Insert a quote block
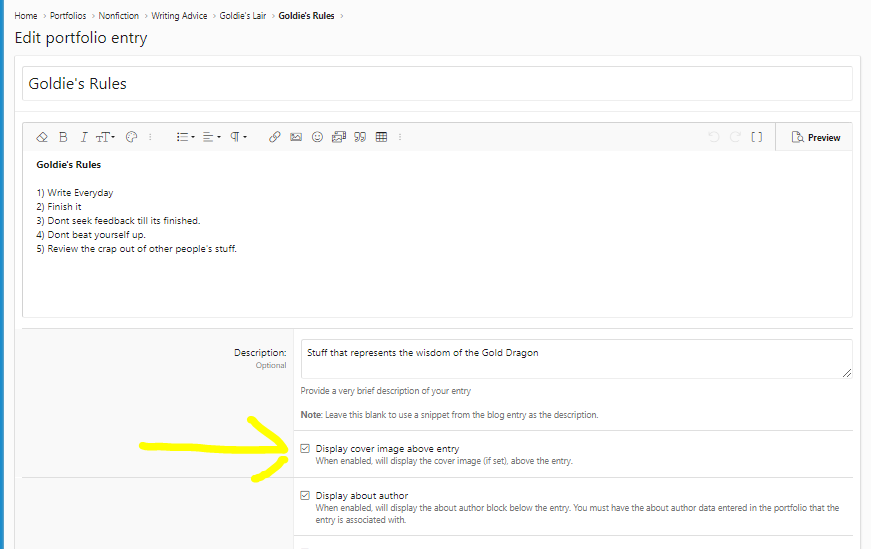This screenshot has width=871, height=549. 359,137
